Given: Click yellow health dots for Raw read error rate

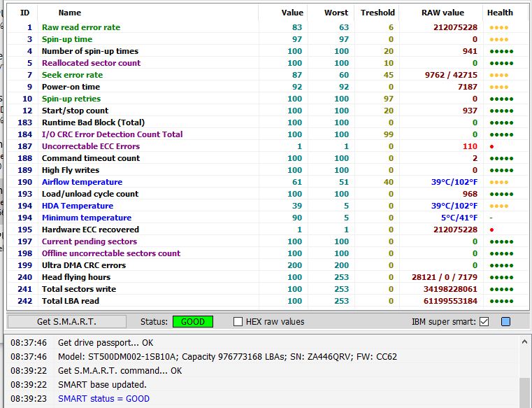Looking at the screenshot, I should pos(498,28).
